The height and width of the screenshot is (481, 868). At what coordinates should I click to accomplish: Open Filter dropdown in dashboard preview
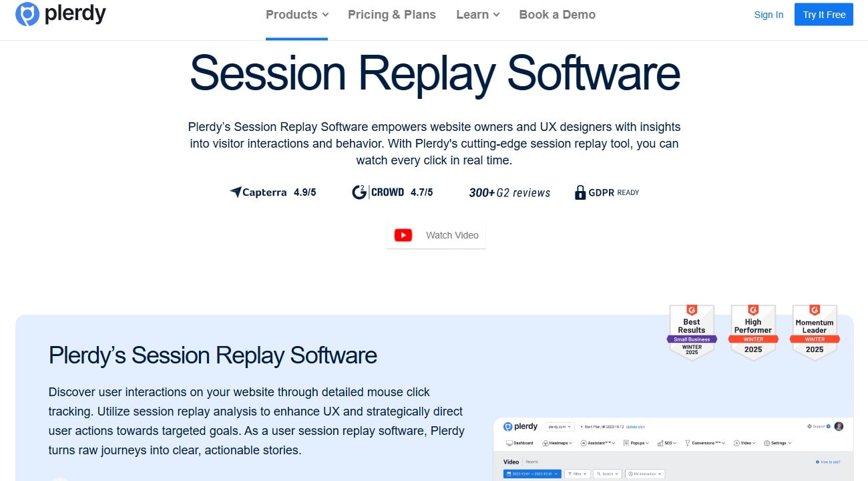[x=578, y=474]
